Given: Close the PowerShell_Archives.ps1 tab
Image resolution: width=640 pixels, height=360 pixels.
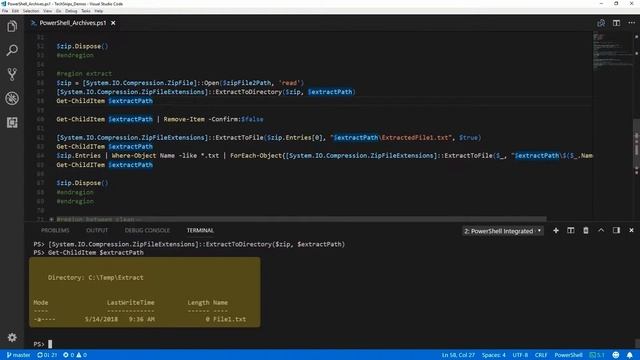Looking at the screenshot, I should [113, 23].
